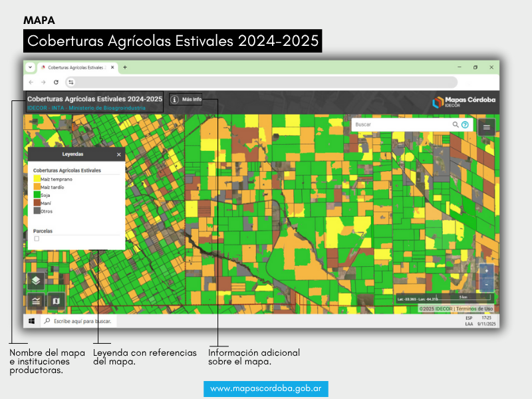
Task: Open the Windows Start menu
Action: 31,321
